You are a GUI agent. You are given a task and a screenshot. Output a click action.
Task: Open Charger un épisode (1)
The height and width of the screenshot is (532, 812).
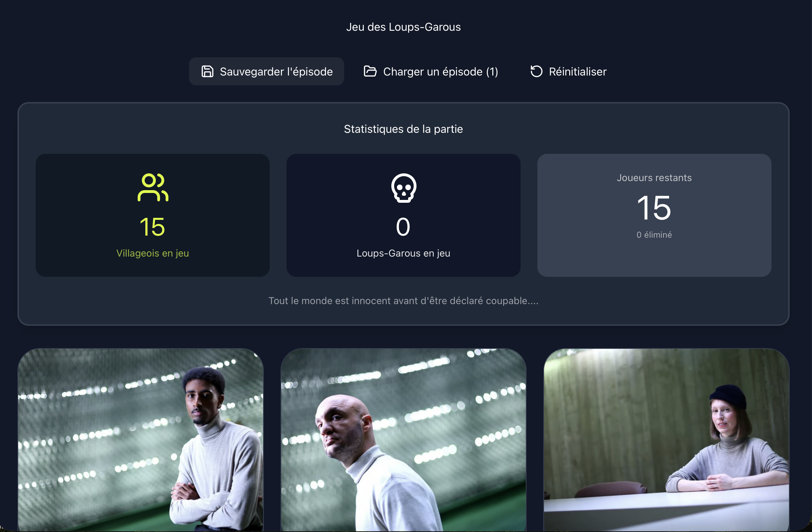pyautogui.click(x=431, y=71)
